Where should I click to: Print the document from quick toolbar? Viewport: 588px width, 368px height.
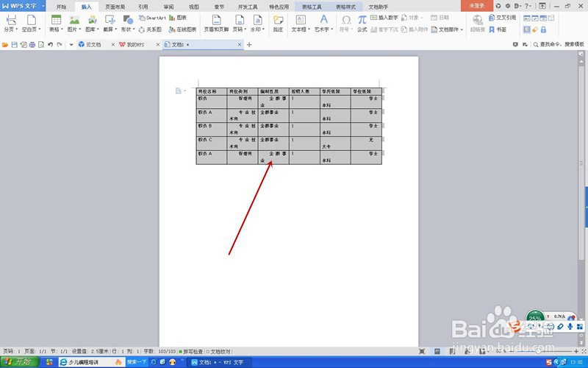coord(32,45)
